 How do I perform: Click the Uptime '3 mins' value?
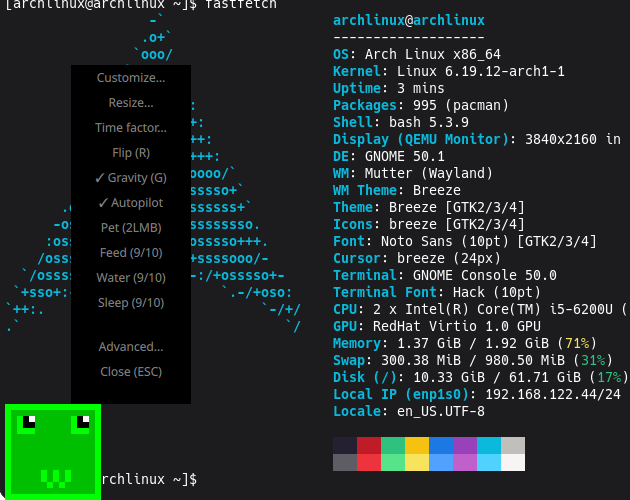pos(421,88)
